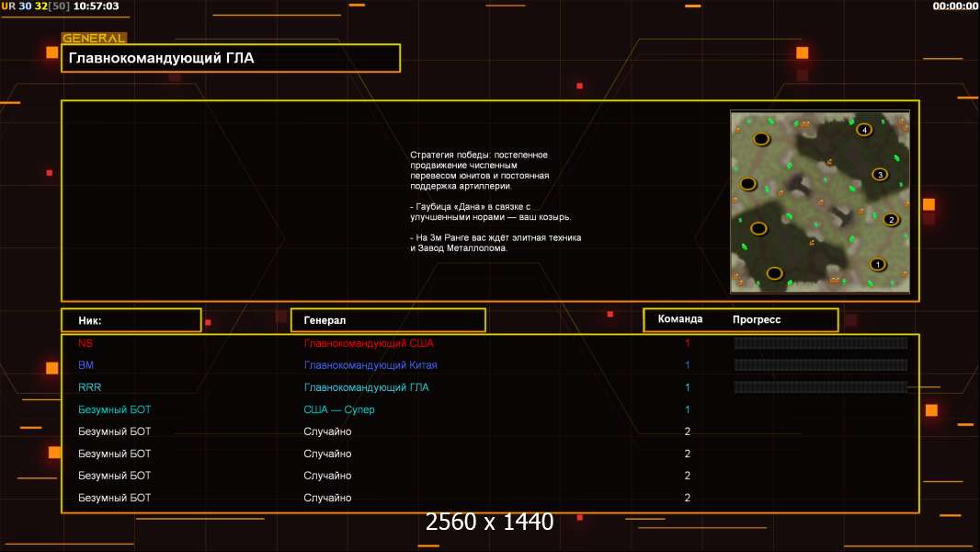Select start position 1 on the minimap
The image size is (980, 552).
(878, 264)
